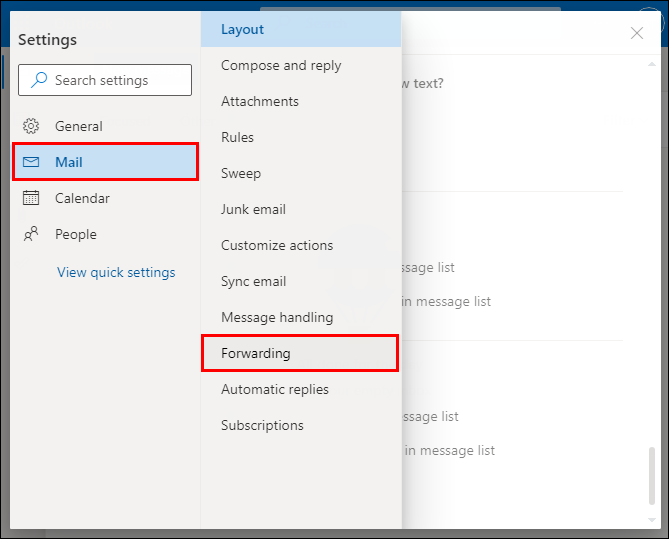Go to Attachments settings
The width and height of the screenshot is (669, 539).
coord(260,101)
